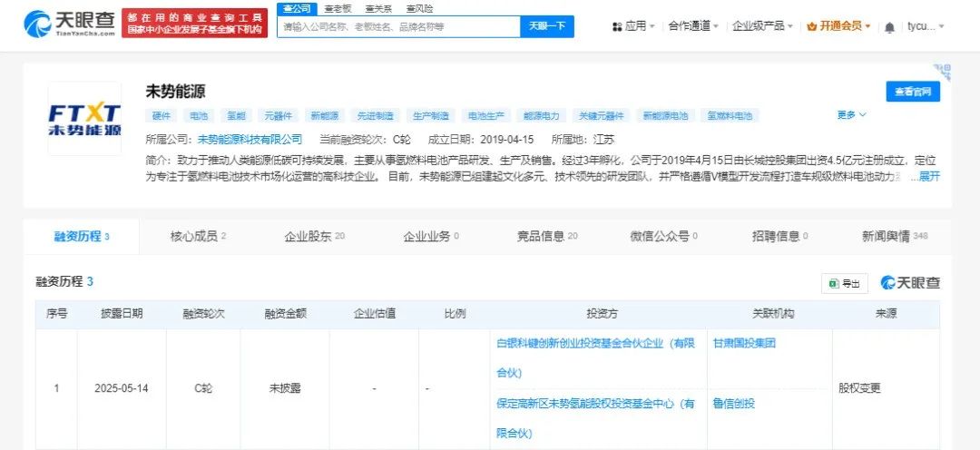Viewport: 980px width, 450px height.
Task: Click the 氢能 tag
Action: click(x=236, y=115)
